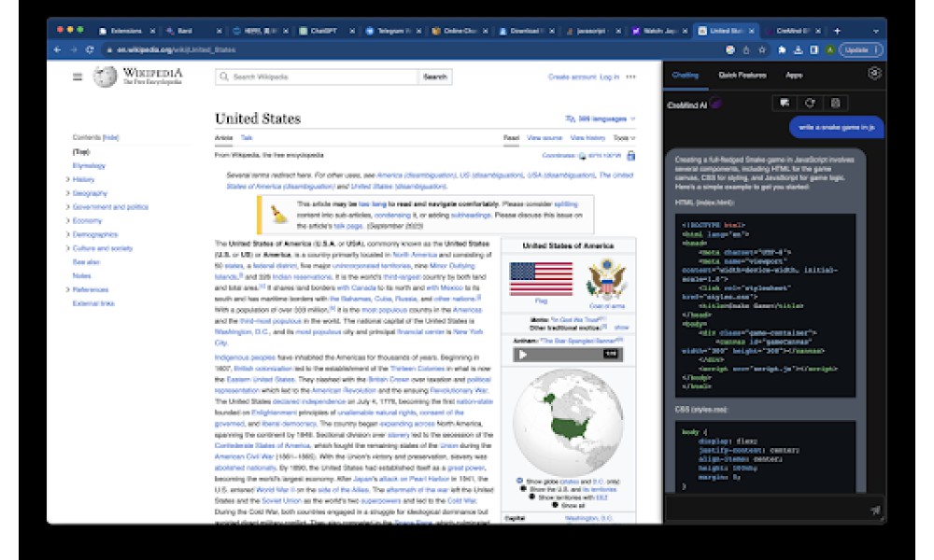The image size is (934, 560).
Task: Click the Washington, D.C. capital link
Action: coord(588,518)
